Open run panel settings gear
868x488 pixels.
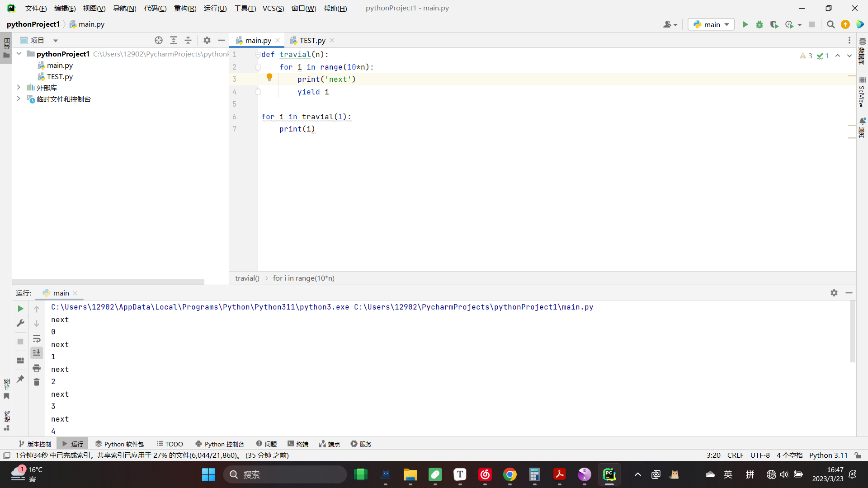[x=834, y=293]
